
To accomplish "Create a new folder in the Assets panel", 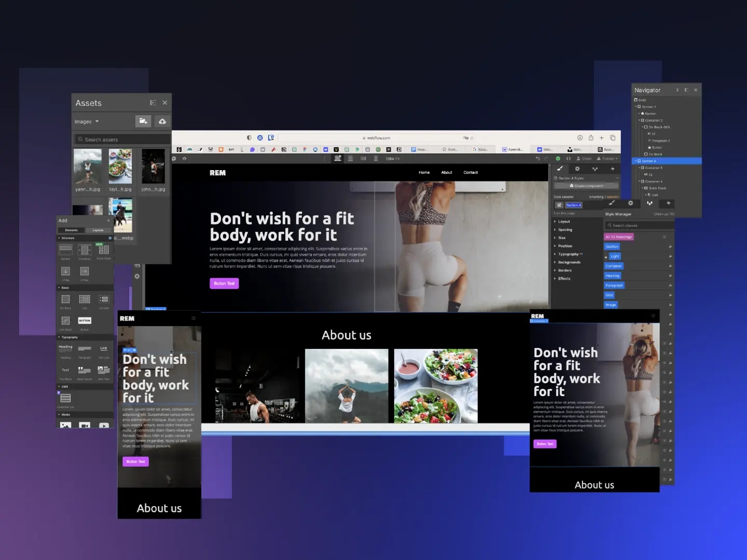I will click(143, 121).
